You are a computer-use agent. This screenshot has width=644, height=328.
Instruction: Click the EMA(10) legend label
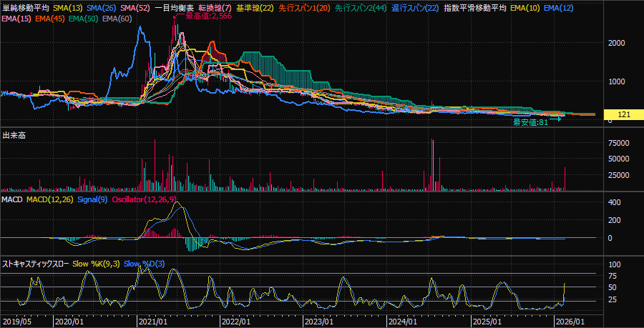(x=525, y=8)
